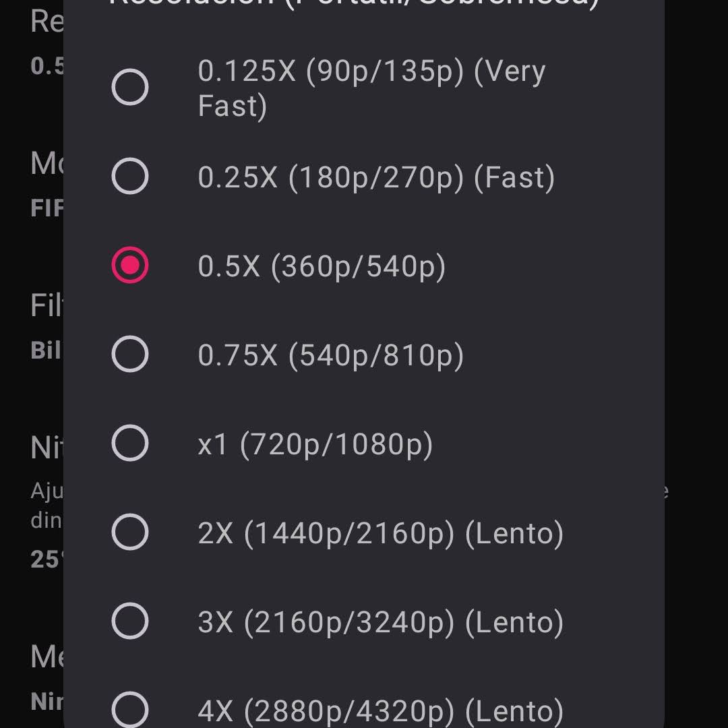Click the dimmed 'Nit' setting title behind dialog
Screen dimensions: 728x728
coord(47,448)
